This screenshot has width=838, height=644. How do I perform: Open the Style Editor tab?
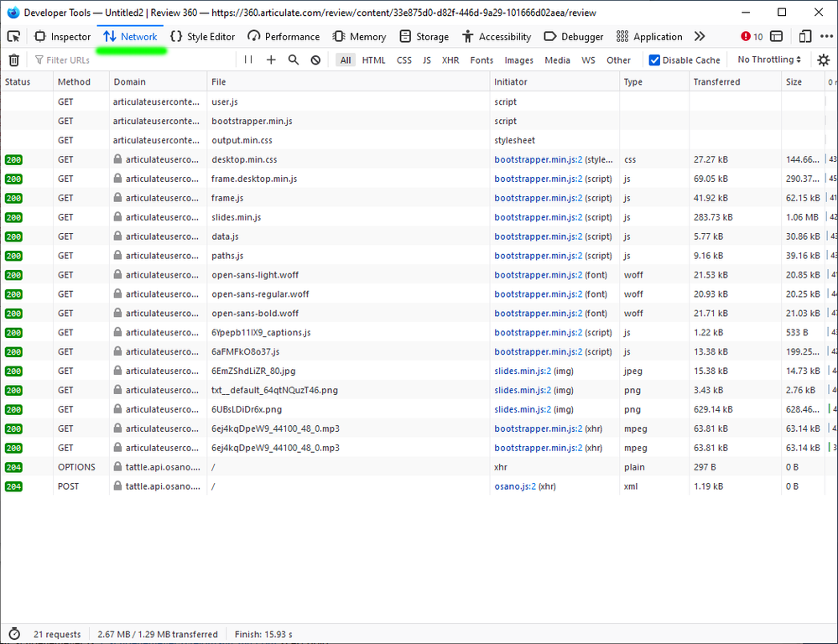coord(202,37)
